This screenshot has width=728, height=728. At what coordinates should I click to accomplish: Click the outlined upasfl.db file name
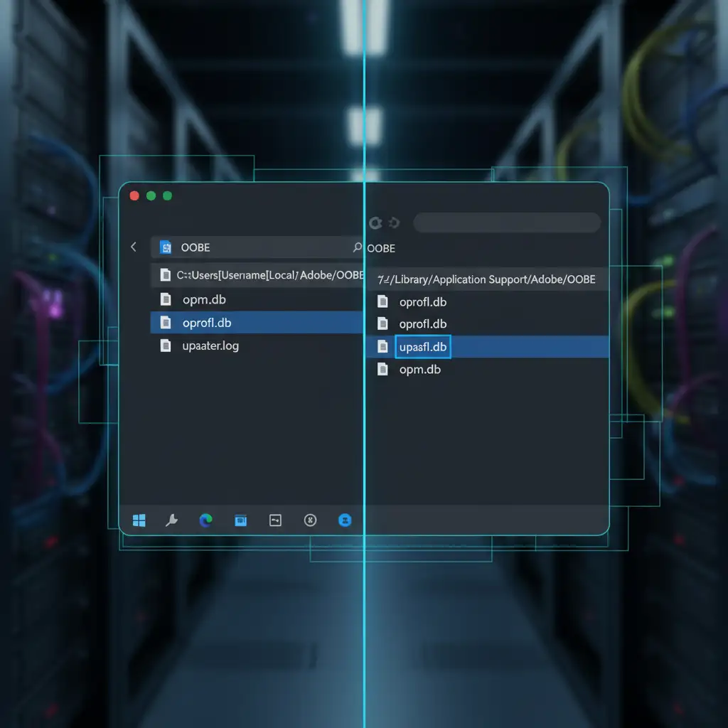[x=423, y=347]
